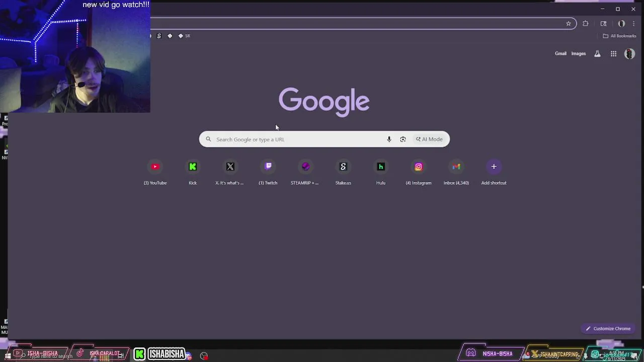
Task: Open the Hulu shortcut
Action: 381,172
